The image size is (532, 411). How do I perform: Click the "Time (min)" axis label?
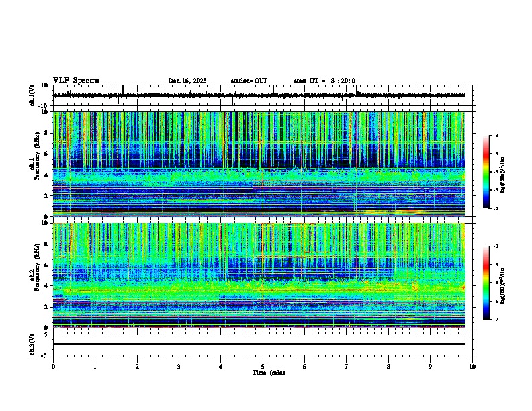269,373
